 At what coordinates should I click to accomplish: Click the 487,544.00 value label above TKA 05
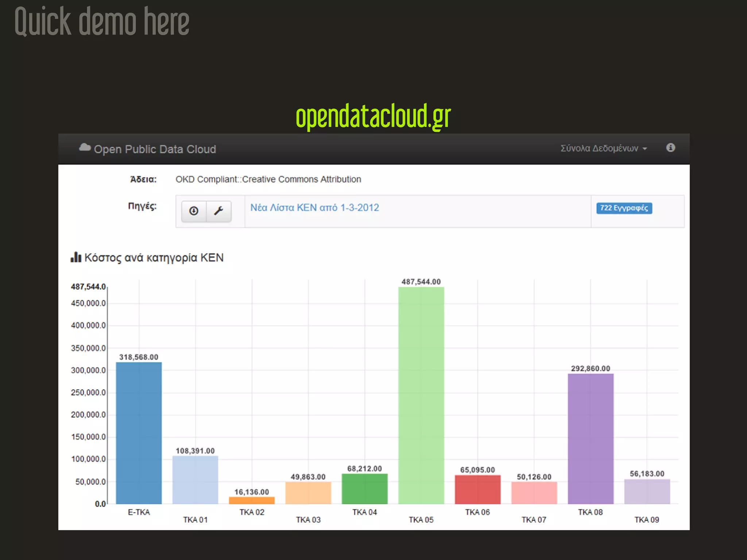click(421, 282)
